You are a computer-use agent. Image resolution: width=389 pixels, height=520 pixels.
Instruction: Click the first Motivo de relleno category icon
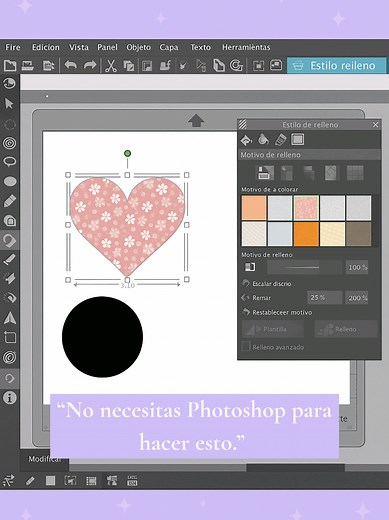pos(266,173)
